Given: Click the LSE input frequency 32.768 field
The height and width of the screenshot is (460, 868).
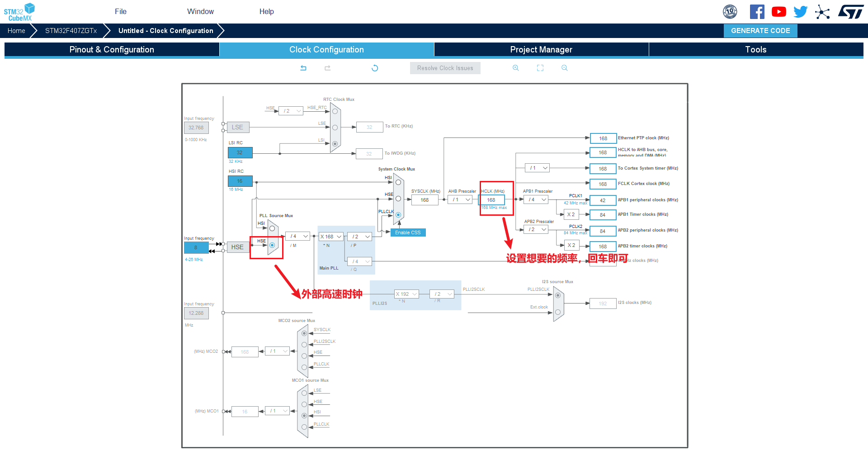Looking at the screenshot, I should (196, 128).
